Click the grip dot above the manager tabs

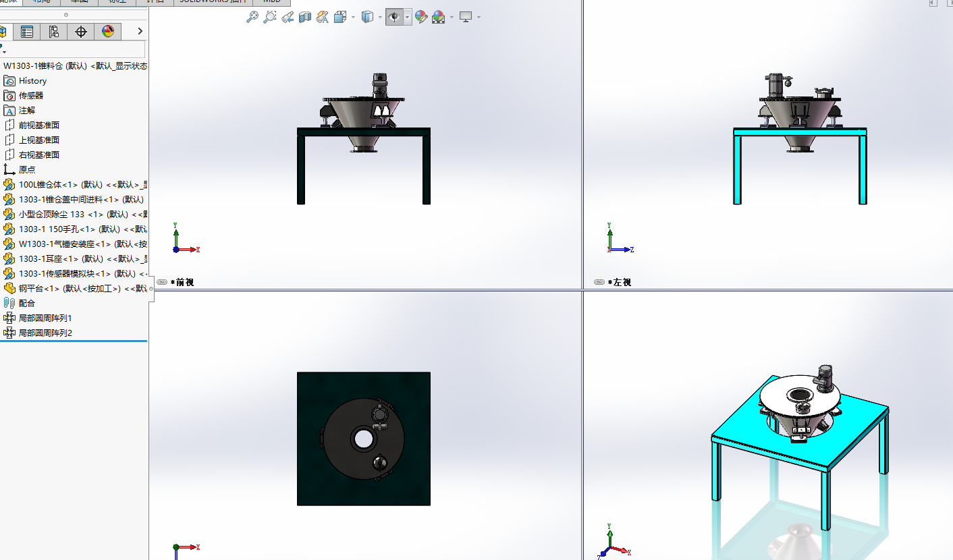tap(65, 15)
